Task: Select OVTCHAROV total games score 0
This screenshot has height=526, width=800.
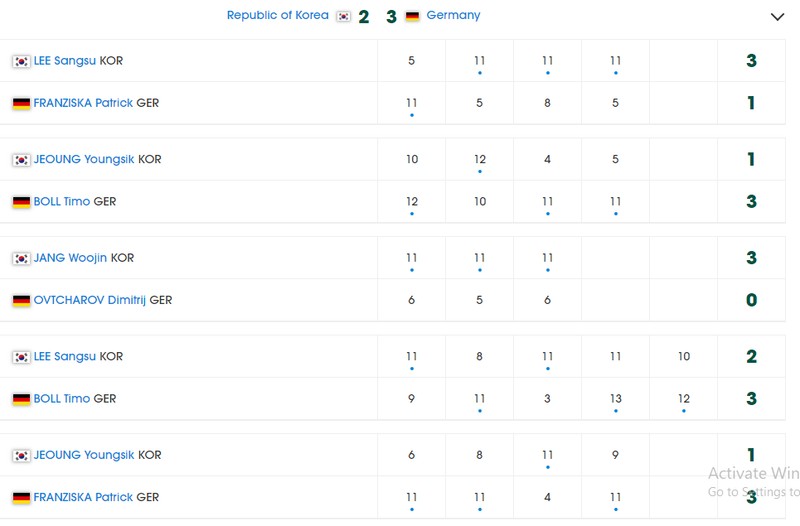Action: pos(752,300)
